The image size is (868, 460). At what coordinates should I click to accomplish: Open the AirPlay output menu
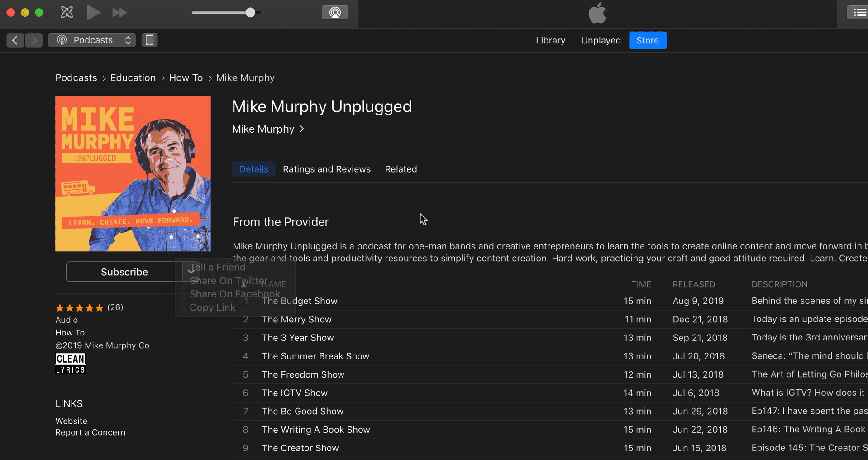[x=335, y=12]
